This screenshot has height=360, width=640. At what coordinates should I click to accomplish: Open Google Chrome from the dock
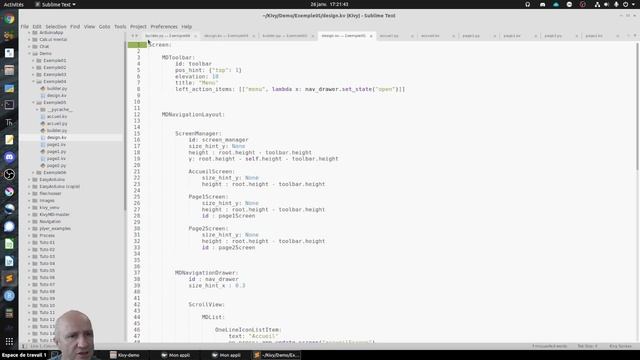pyautogui.click(x=9, y=19)
